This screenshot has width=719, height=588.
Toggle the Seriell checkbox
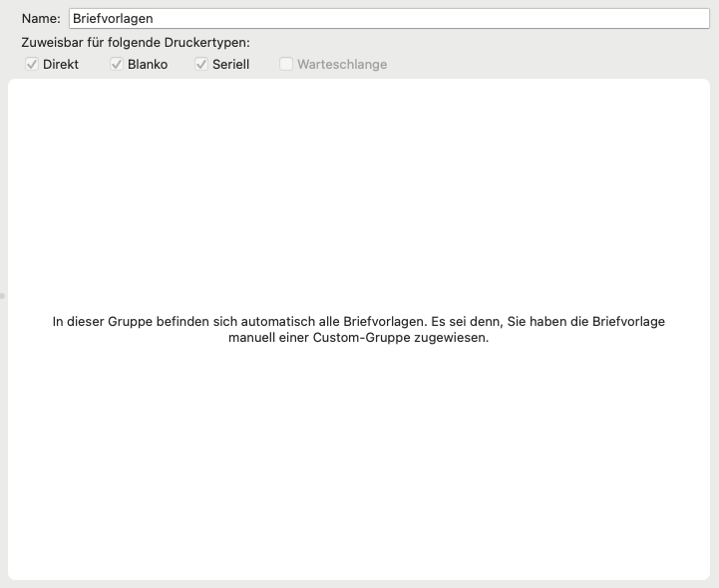point(201,64)
